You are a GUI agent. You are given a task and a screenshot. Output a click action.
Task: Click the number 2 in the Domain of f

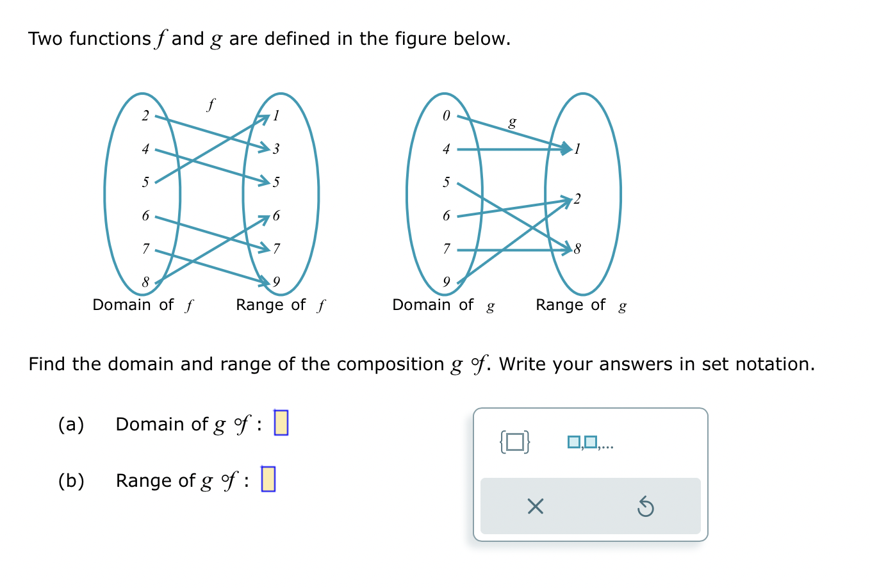pos(145,116)
